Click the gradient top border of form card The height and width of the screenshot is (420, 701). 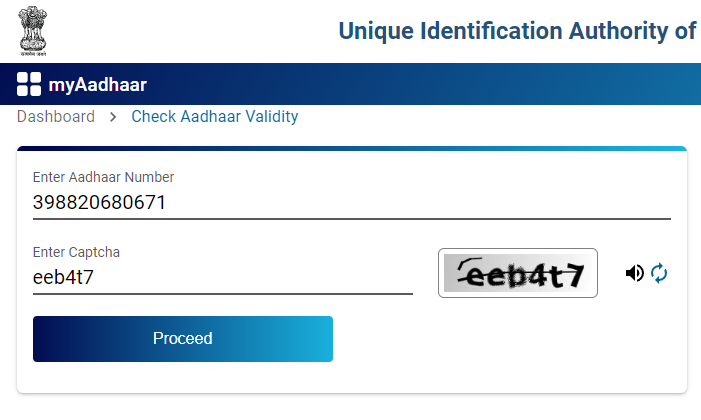pyautogui.click(x=351, y=149)
